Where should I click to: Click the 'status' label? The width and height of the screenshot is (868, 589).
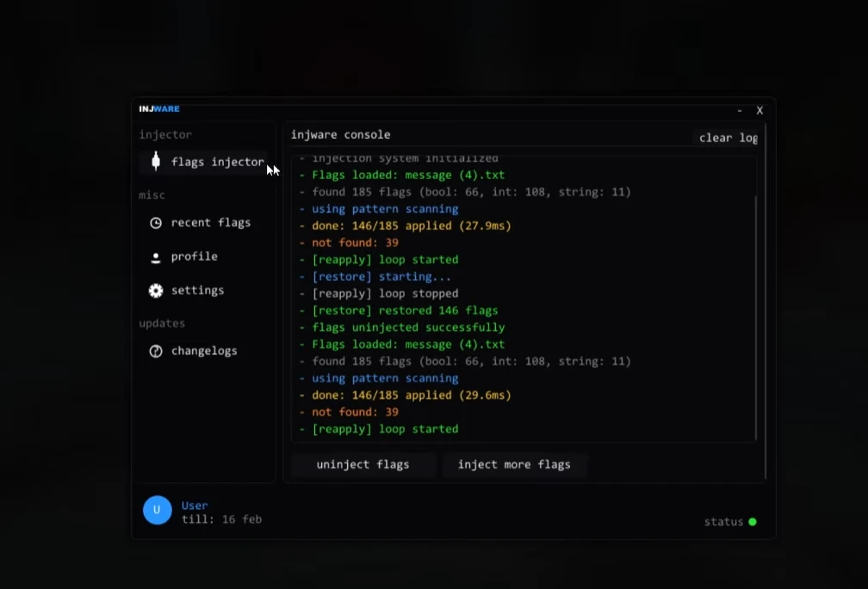click(x=723, y=522)
